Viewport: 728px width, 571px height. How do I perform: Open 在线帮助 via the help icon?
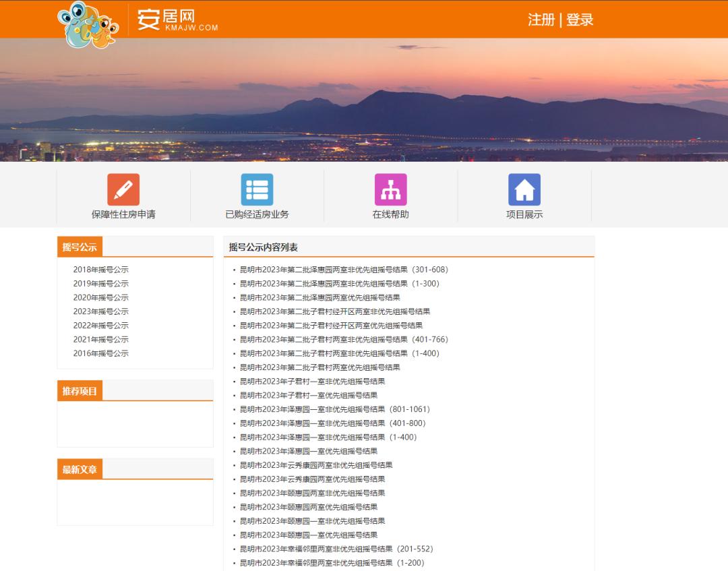click(x=391, y=196)
